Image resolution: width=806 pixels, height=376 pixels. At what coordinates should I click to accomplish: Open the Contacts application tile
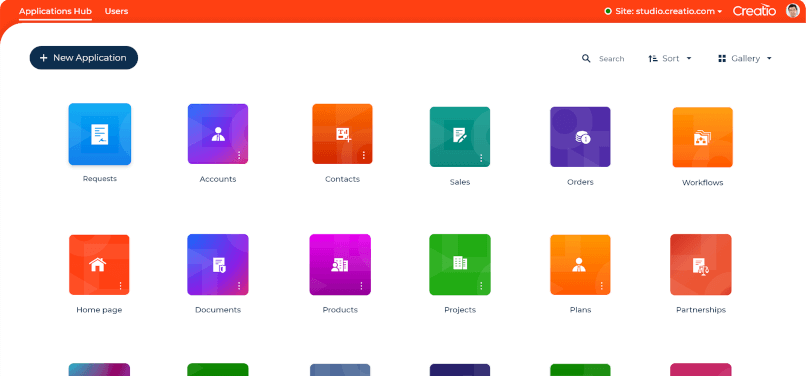(342, 134)
